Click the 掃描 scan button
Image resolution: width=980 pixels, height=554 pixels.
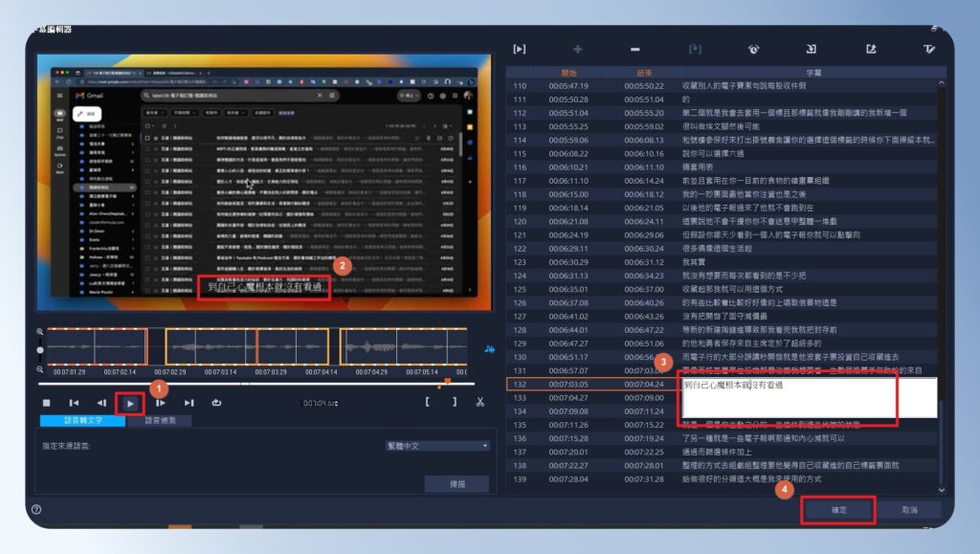click(x=457, y=484)
